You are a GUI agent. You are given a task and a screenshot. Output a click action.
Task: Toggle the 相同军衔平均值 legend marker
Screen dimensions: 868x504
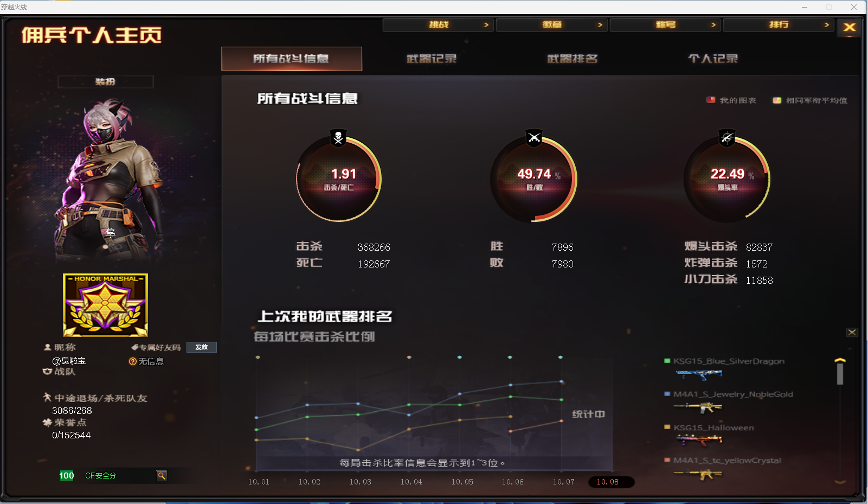click(x=777, y=100)
